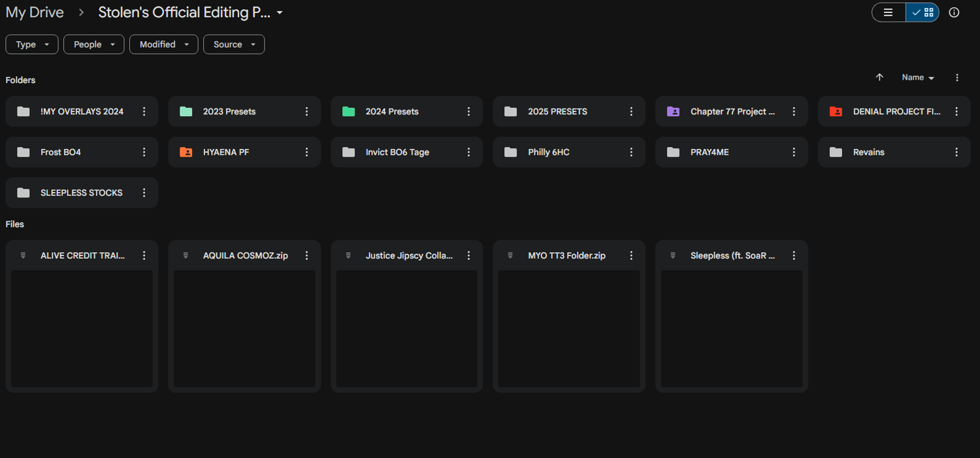
Task: Open more actions for AQUILA COSMOZ.zip
Action: pos(306,255)
